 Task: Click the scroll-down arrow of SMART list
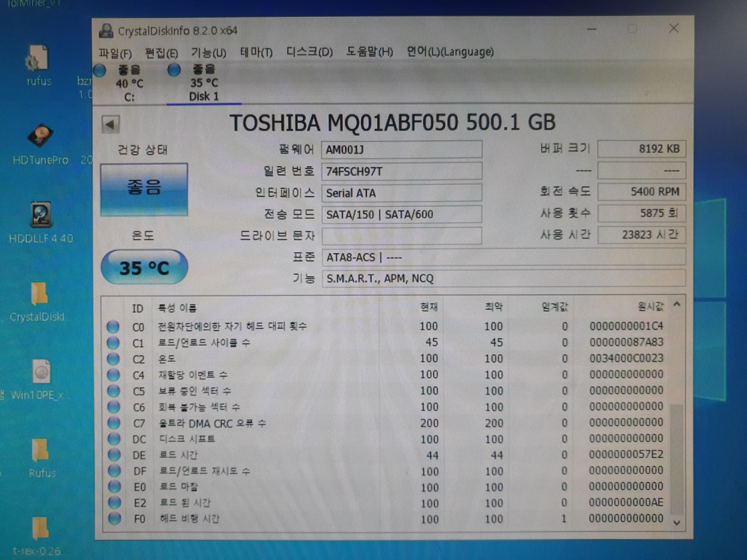[x=676, y=523]
